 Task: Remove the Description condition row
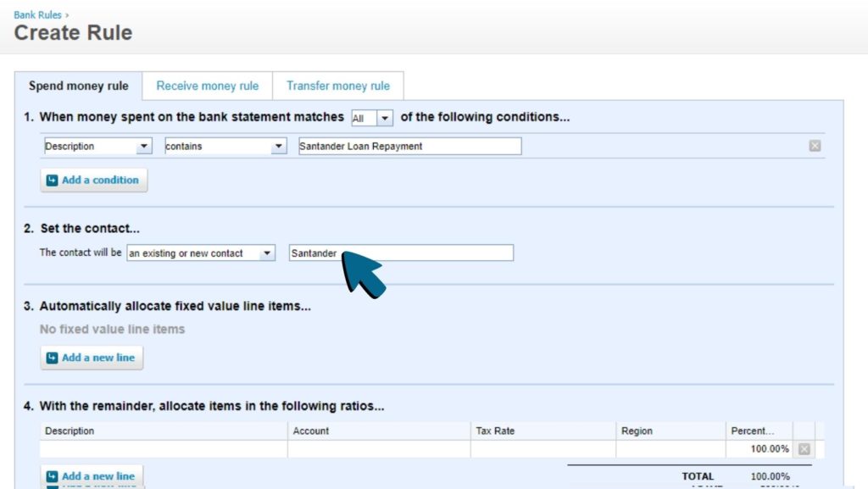point(815,146)
